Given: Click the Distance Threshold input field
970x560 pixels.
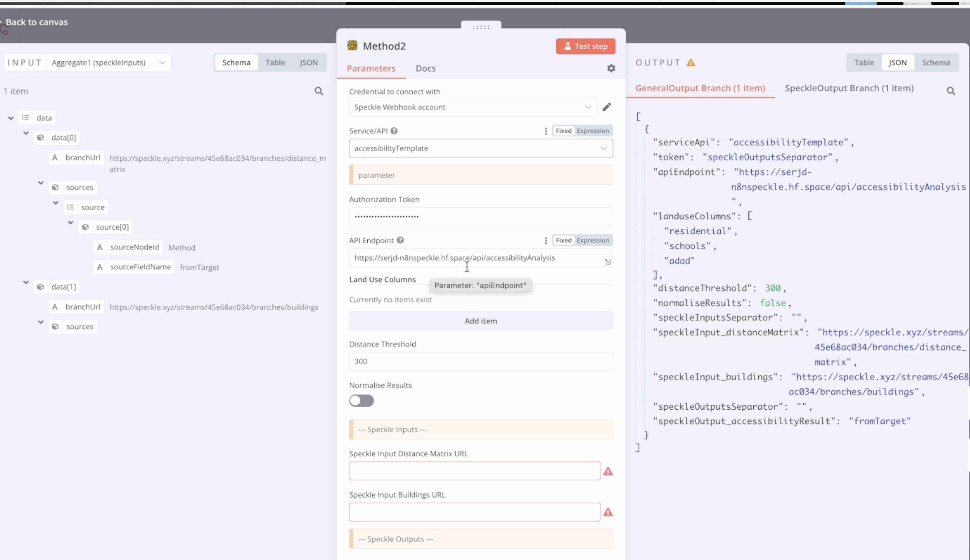Looking at the screenshot, I should (x=481, y=361).
